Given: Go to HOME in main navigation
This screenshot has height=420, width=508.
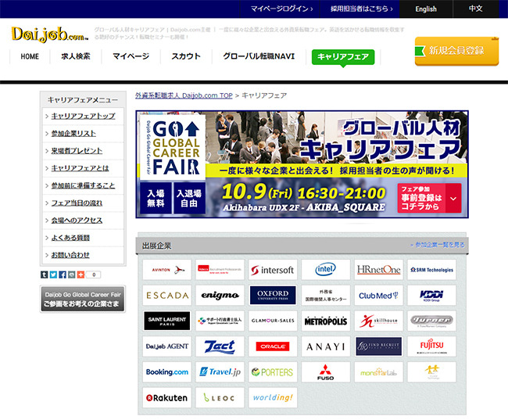Looking at the screenshot, I should [30, 56].
